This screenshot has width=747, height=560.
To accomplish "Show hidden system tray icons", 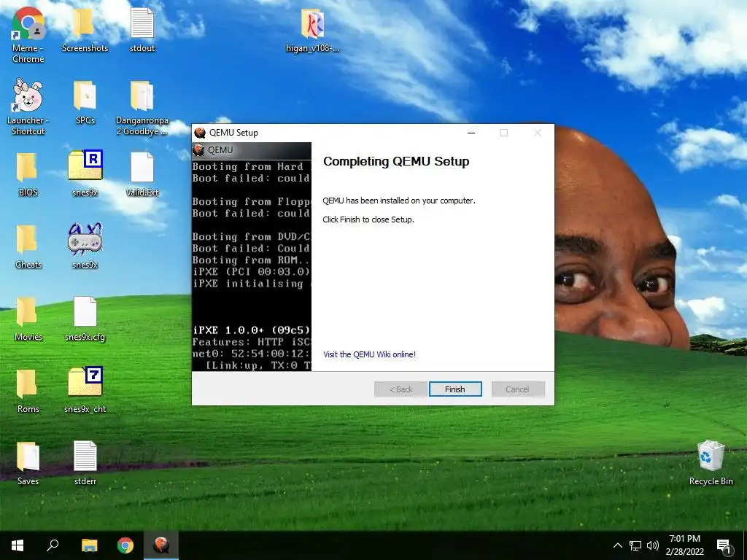I will [x=617, y=545].
